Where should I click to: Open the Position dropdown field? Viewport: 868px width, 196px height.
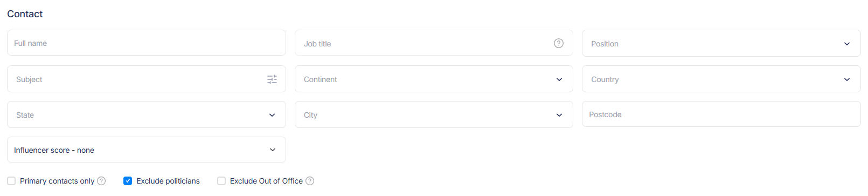tap(721, 43)
